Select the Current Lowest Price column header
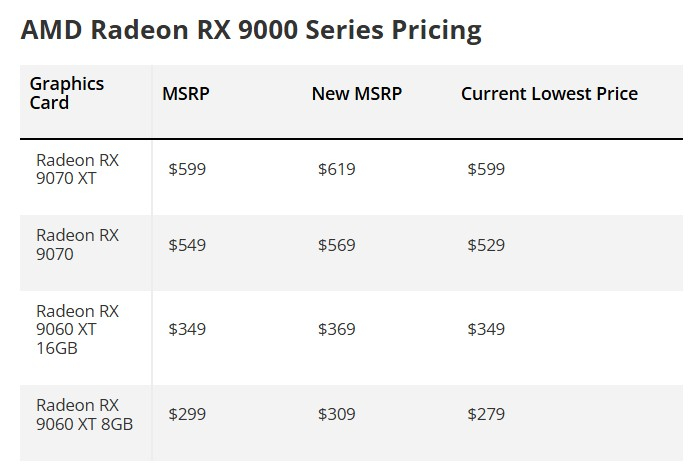 549,94
